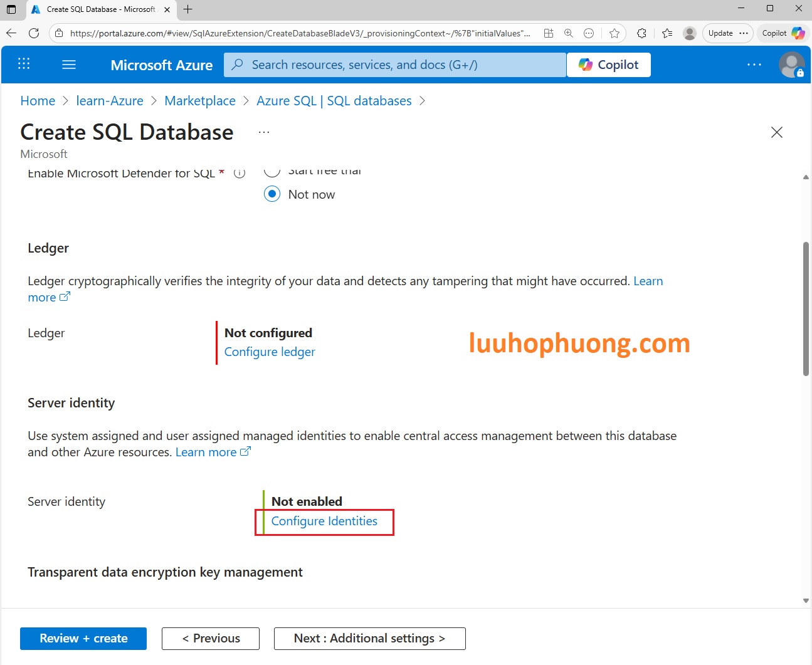Image resolution: width=812 pixels, height=665 pixels.
Task: Click Review + create button
Action: pos(83,639)
